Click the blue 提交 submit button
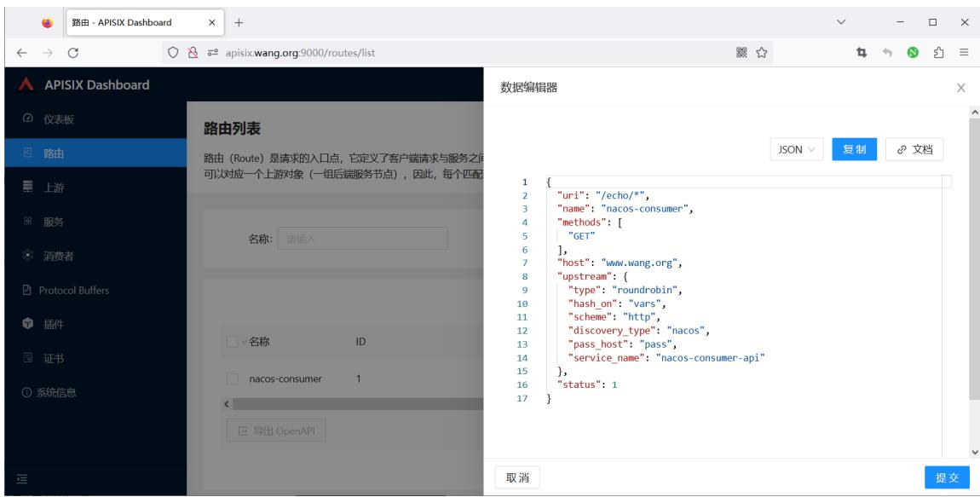The image size is (980, 497). pyautogui.click(x=947, y=477)
